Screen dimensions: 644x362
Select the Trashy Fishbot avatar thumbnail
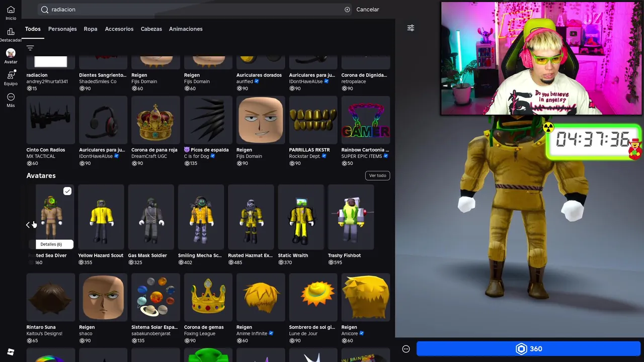pos(351,217)
